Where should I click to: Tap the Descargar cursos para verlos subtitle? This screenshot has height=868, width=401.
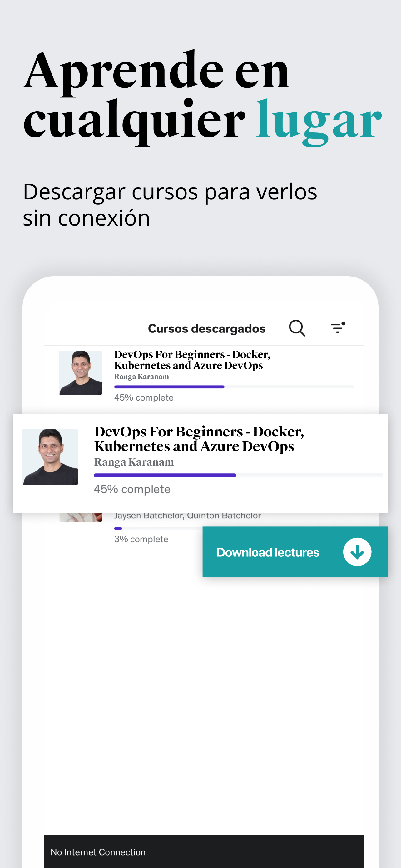tap(170, 205)
